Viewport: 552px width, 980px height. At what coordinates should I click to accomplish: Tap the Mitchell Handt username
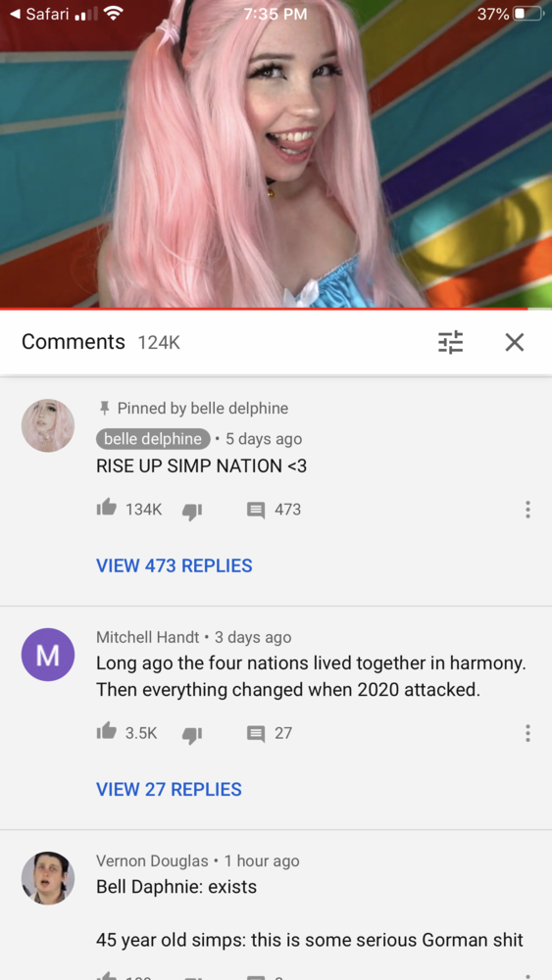[147, 637]
